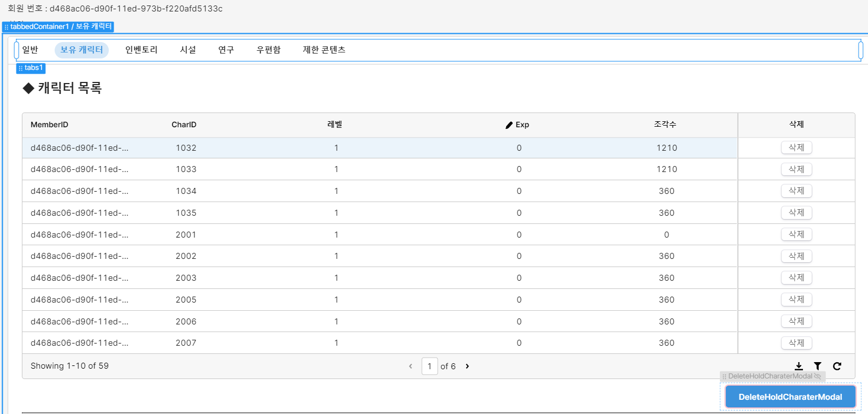
Task: Go to previous table page
Action: 410,366
